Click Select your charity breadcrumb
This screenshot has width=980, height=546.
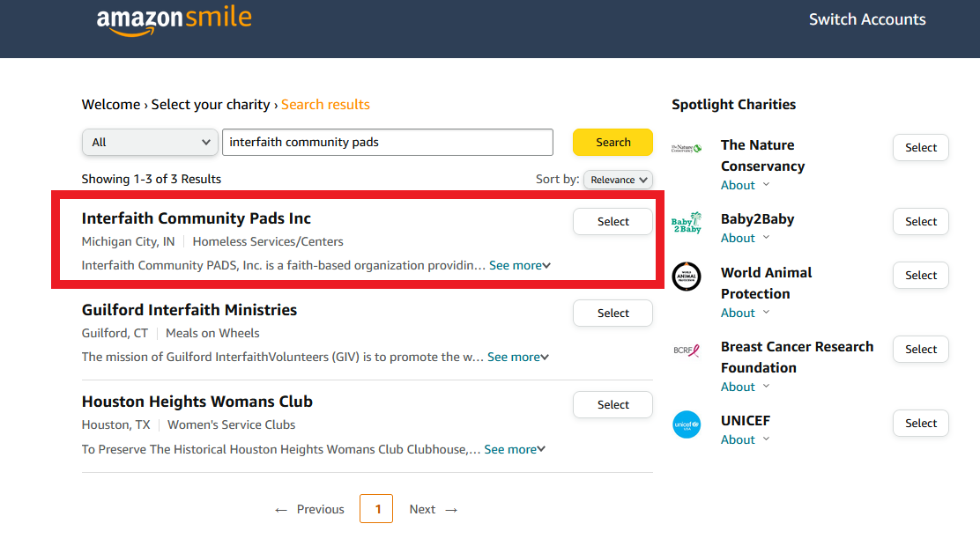(x=211, y=105)
